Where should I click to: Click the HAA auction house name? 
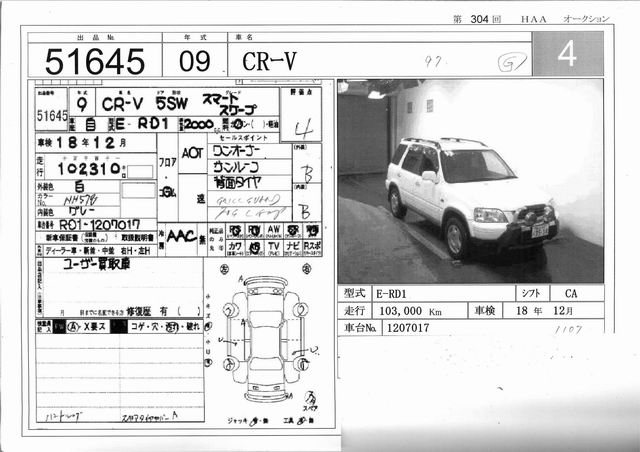coord(533,19)
